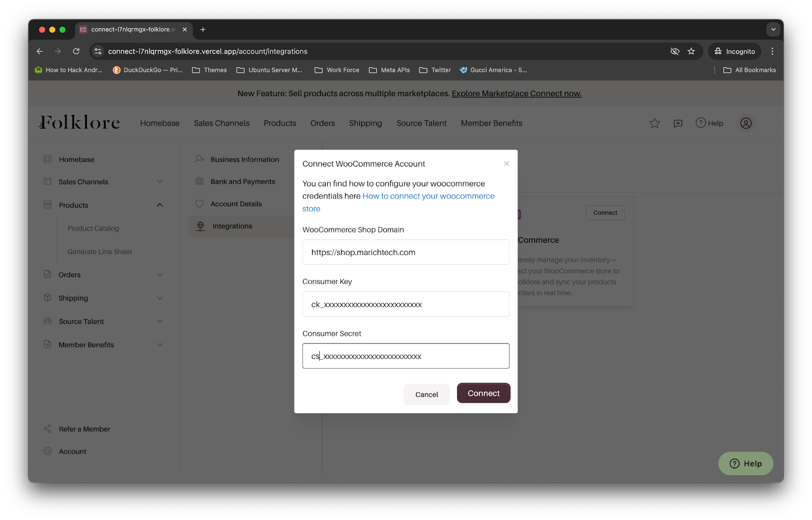
Task: Open the site information icon in address bar
Action: pyautogui.click(x=98, y=51)
